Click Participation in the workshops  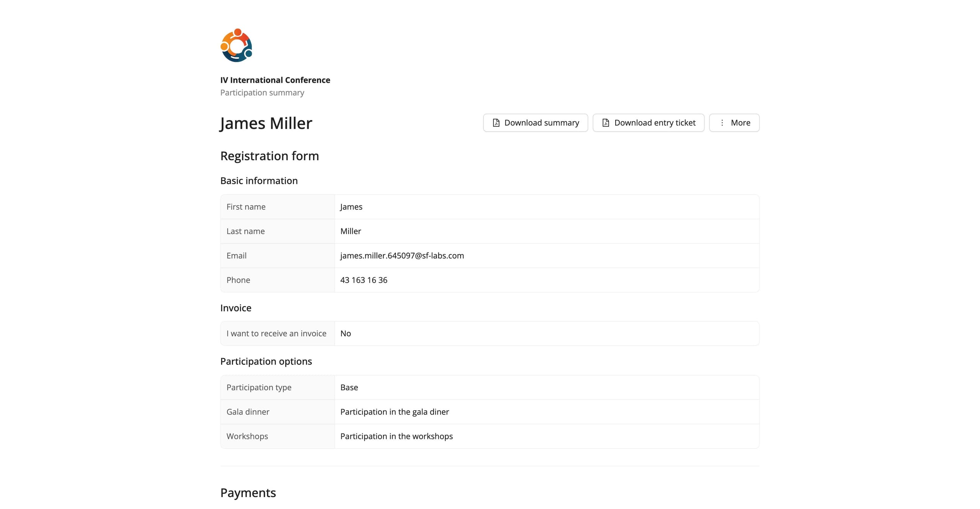pyautogui.click(x=396, y=436)
